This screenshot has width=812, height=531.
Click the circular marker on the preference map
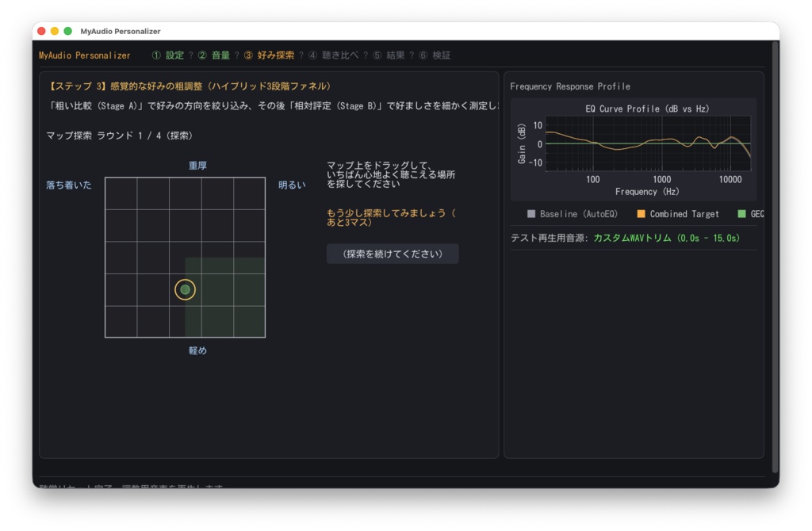(x=185, y=289)
